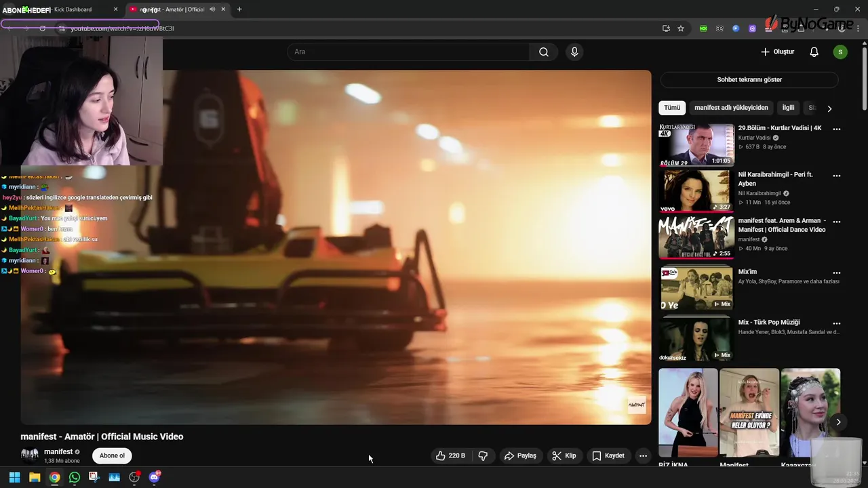The width and height of the screenshot is (868, 488).
Task: Click the address bar URL youtube.com/watch
Action: point(123,28)
